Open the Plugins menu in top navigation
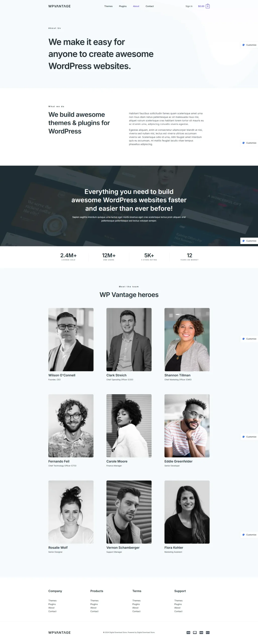This screenshot has height=644, width=258. pos(123,6)
